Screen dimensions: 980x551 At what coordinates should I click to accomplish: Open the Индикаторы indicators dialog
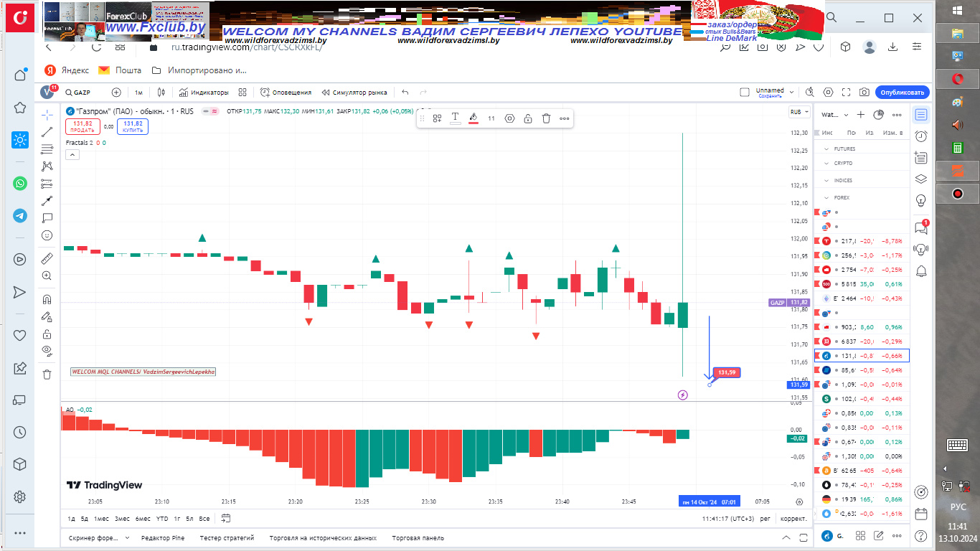204,93
